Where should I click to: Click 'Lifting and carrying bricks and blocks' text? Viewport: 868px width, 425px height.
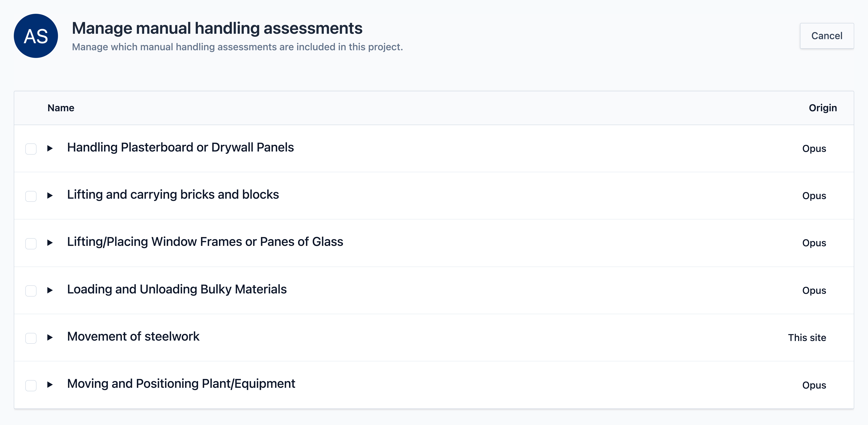pyautogui.click(x=173, y=195)
